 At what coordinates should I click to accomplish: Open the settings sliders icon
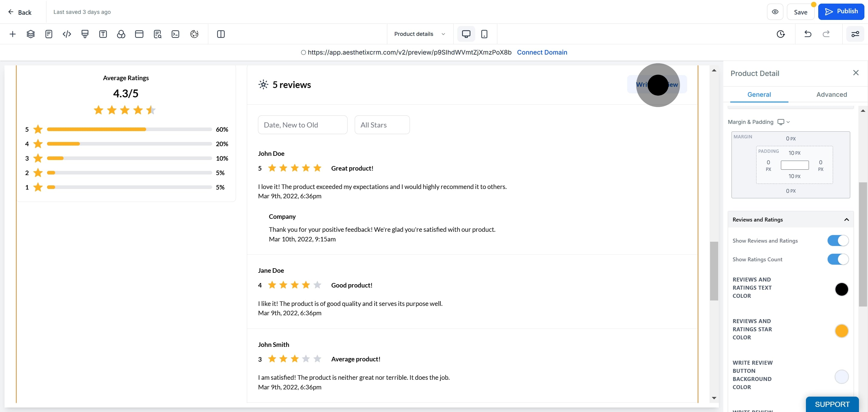coord(855,34)
